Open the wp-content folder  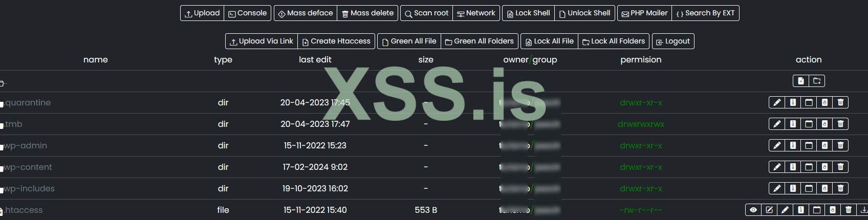point(28,167)
